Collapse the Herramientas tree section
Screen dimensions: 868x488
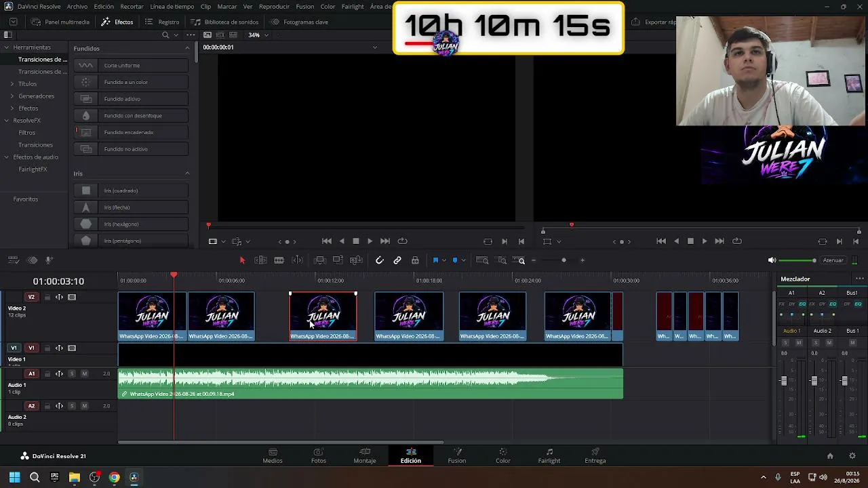pos(6,47)
